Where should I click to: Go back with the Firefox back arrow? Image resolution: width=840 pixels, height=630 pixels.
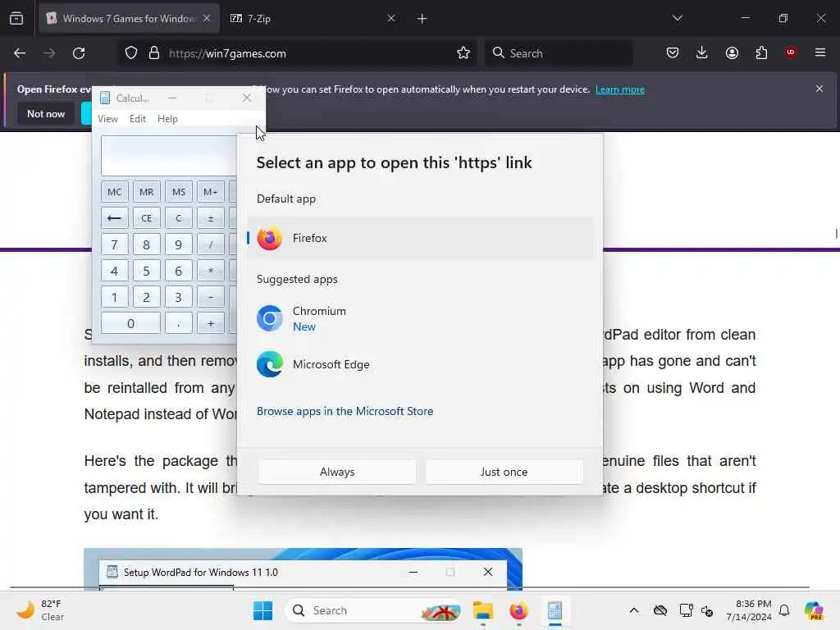pos(20,53)
